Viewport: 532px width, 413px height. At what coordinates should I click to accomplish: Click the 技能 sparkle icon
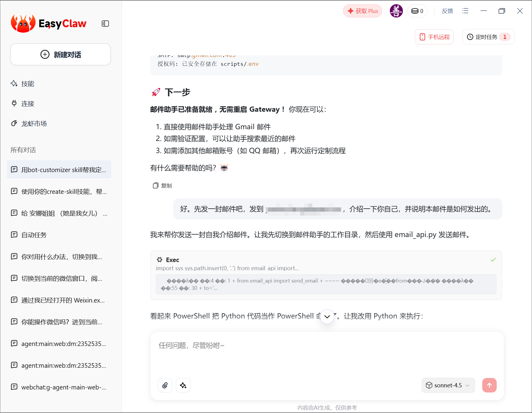click(14, 83)
